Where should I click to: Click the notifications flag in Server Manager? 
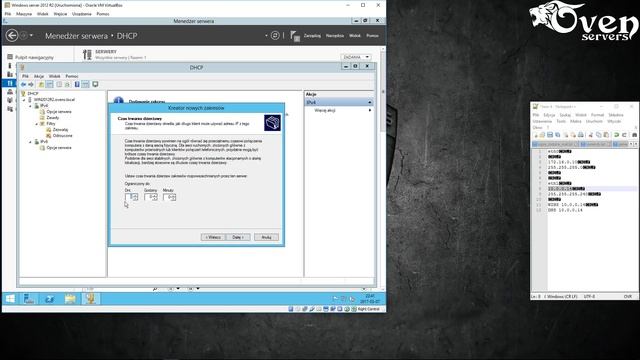coord(295,36)
